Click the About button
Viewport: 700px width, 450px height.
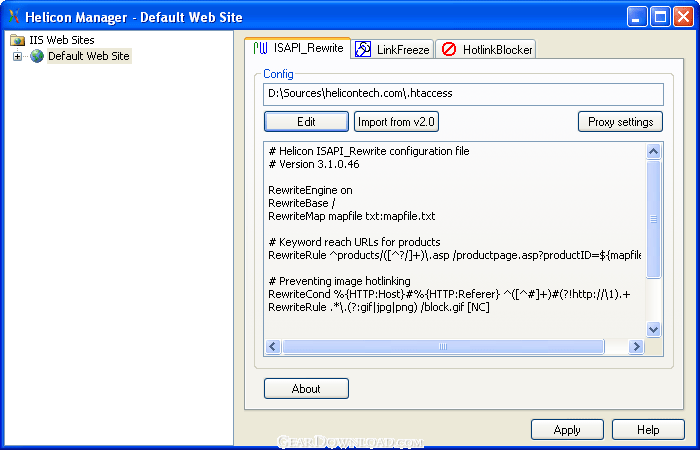tap(306, 388)
